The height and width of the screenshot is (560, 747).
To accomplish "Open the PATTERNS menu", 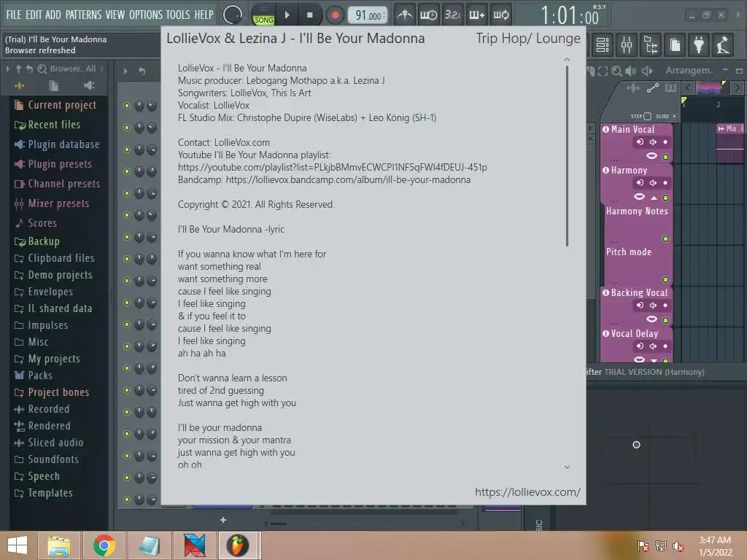I will [x=83, y=15].
